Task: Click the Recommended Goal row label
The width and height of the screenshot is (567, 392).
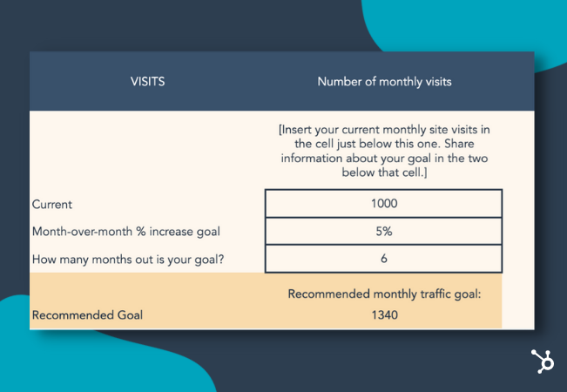Action: pyautogui.click(x=87, y=315)
